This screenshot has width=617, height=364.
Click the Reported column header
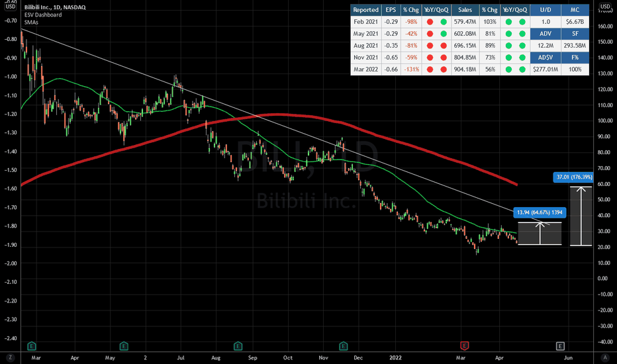[365, 10]
